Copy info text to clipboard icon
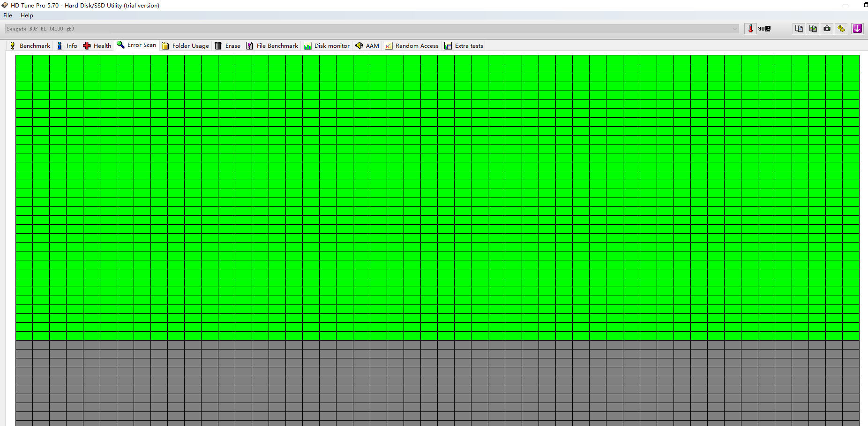868x426 pixels. tap(799, 29)
